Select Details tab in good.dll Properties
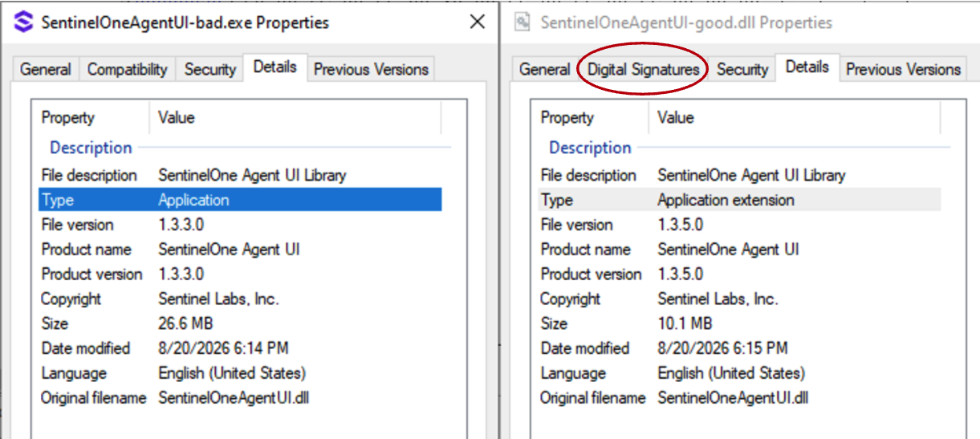 click(807, 67)
